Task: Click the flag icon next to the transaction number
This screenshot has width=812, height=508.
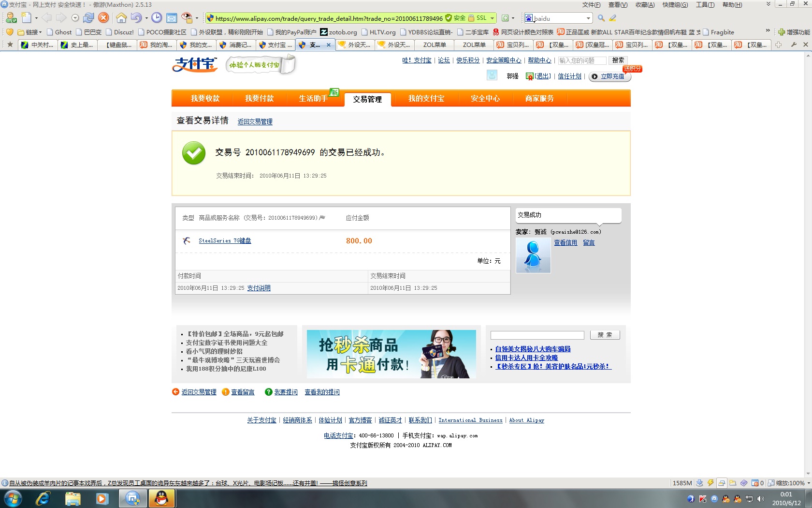Action: (x=322, y=218)
